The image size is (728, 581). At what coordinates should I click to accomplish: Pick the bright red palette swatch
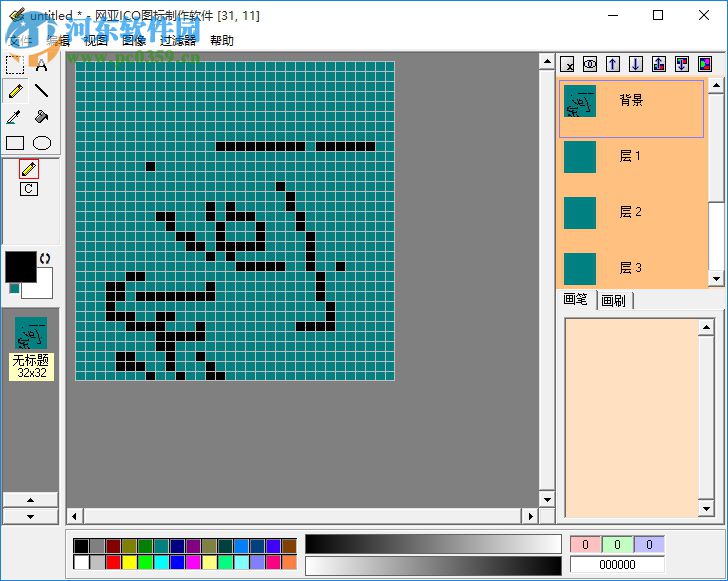[113, 562]
